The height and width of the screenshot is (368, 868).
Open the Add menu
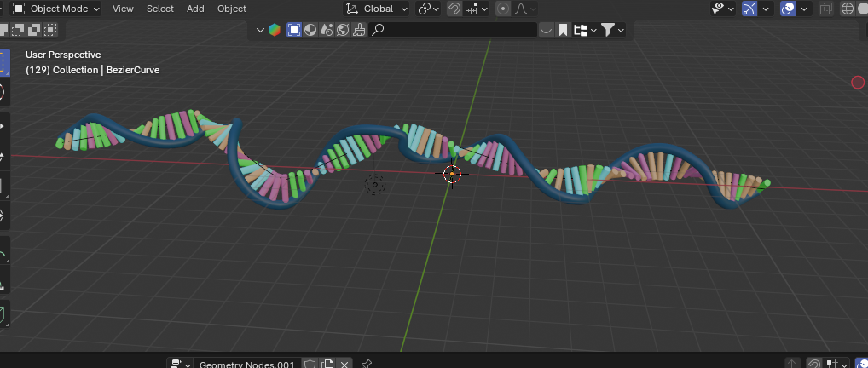tap(195, 9)
